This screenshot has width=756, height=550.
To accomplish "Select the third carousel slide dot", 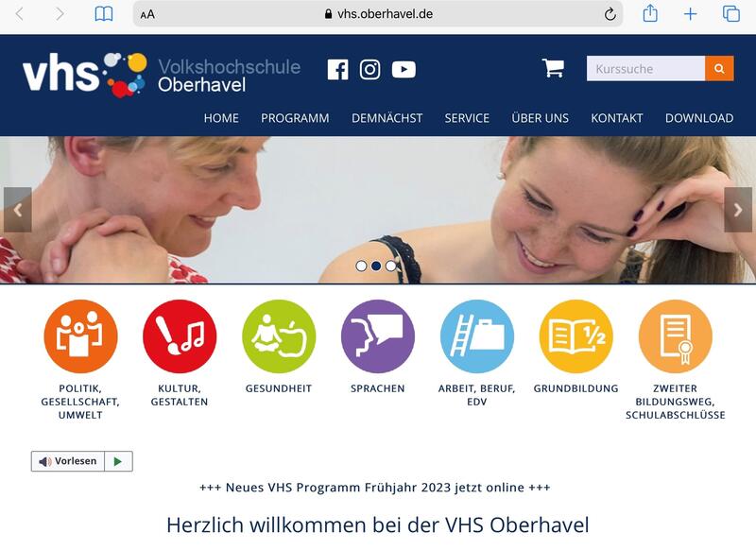I will tap(391, 266).
